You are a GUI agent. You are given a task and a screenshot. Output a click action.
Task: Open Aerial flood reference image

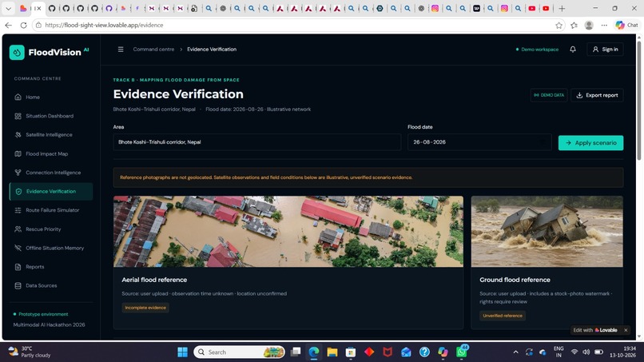pyautogui.click(x=288, y=232)
